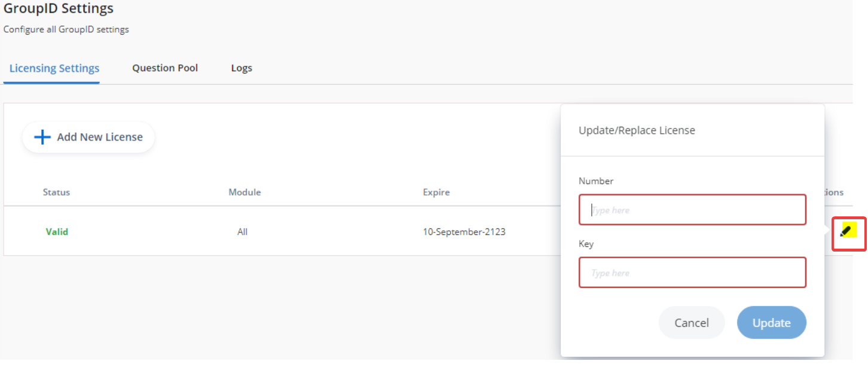The image size is (868, 367).
Task: Click the Expire column header
Action: pos(436,192)
